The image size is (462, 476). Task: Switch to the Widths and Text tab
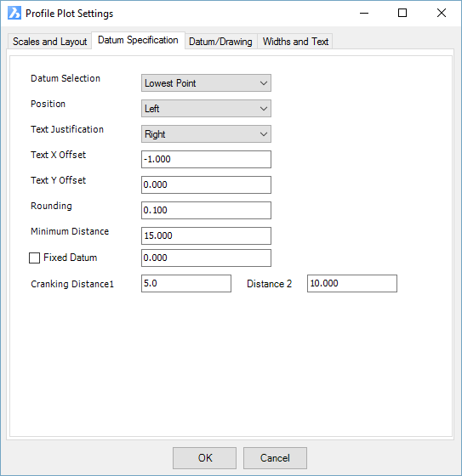tap(295, 42)
